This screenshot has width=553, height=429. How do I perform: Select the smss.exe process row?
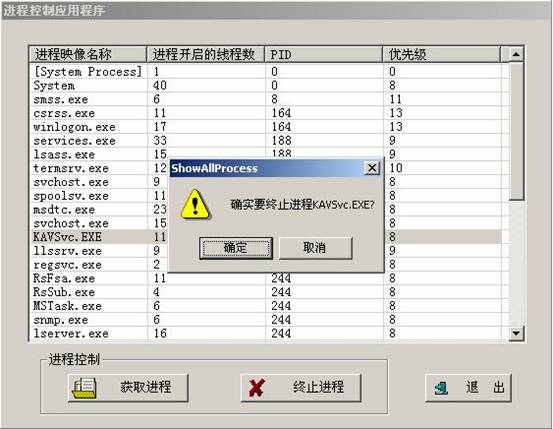(x=265, y=99)
